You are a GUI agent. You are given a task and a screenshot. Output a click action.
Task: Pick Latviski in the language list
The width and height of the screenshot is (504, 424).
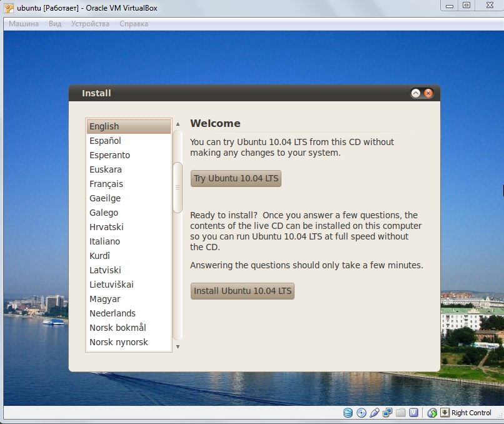point(129,270)
